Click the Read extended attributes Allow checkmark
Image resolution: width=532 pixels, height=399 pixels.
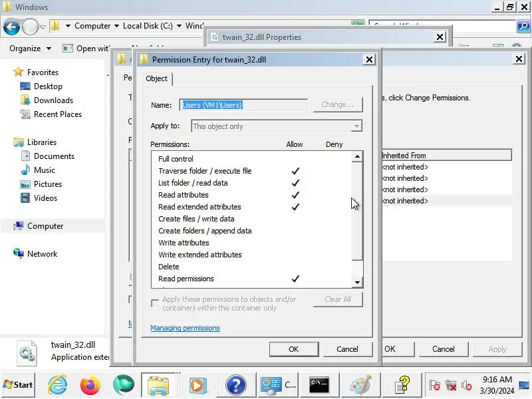click(295, 207)
